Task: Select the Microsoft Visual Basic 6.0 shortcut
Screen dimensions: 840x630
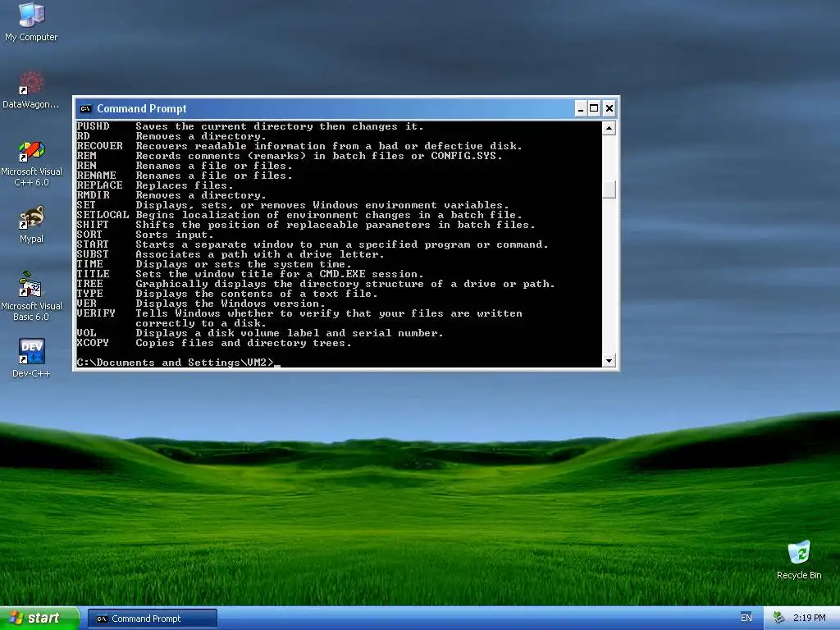Action: click(31, 296)
